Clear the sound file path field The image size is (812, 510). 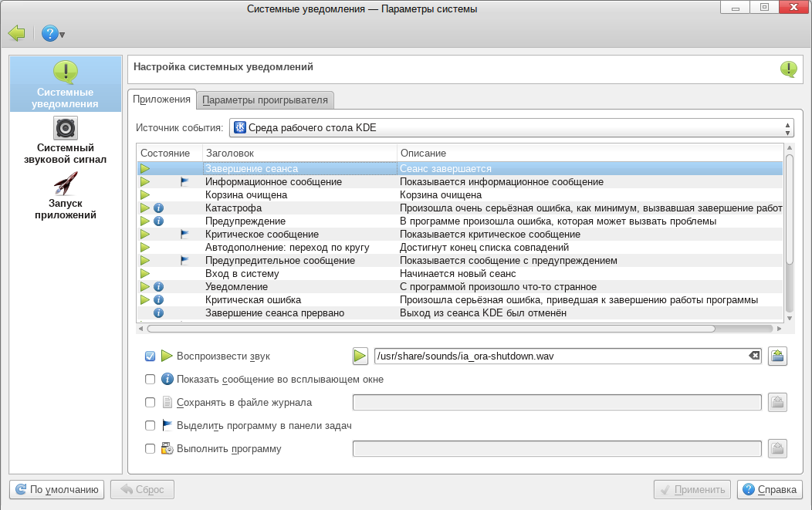pyautogui.click(x=754, y=356)
